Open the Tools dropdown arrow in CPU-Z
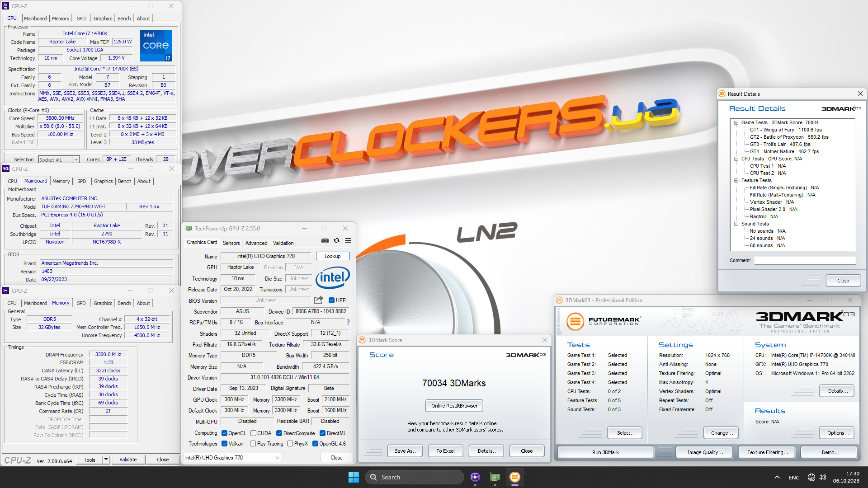The image size is (868, 488). point(106,460)
